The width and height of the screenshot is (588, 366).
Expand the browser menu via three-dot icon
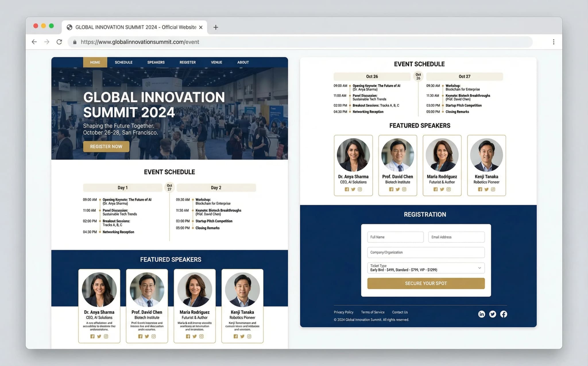[554, 42]
